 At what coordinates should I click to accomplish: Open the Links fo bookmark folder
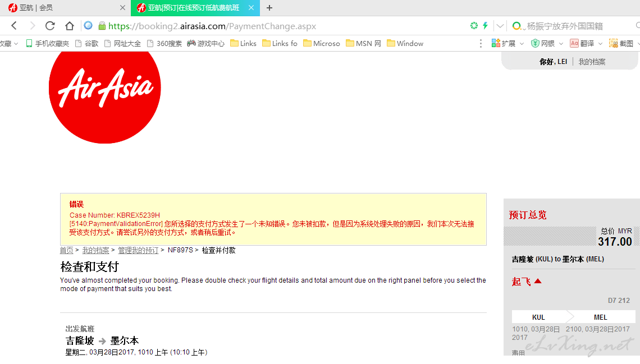[280, 43]
